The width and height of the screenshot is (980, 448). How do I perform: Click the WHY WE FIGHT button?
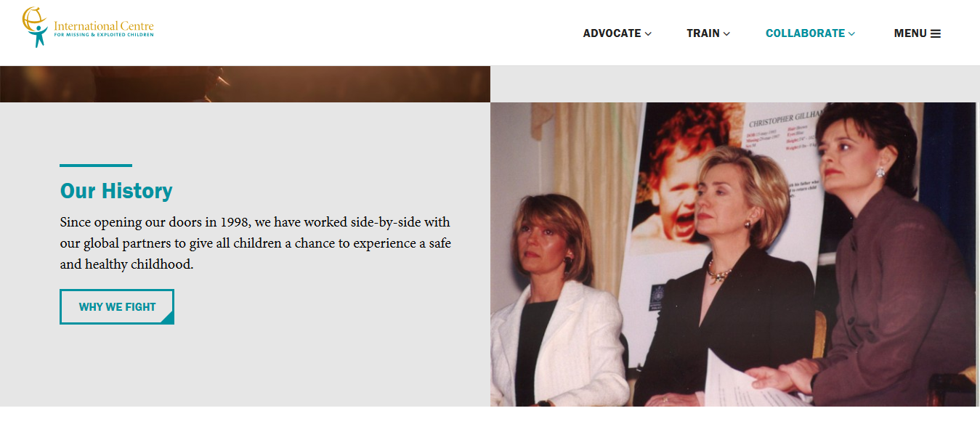[117, 306]
